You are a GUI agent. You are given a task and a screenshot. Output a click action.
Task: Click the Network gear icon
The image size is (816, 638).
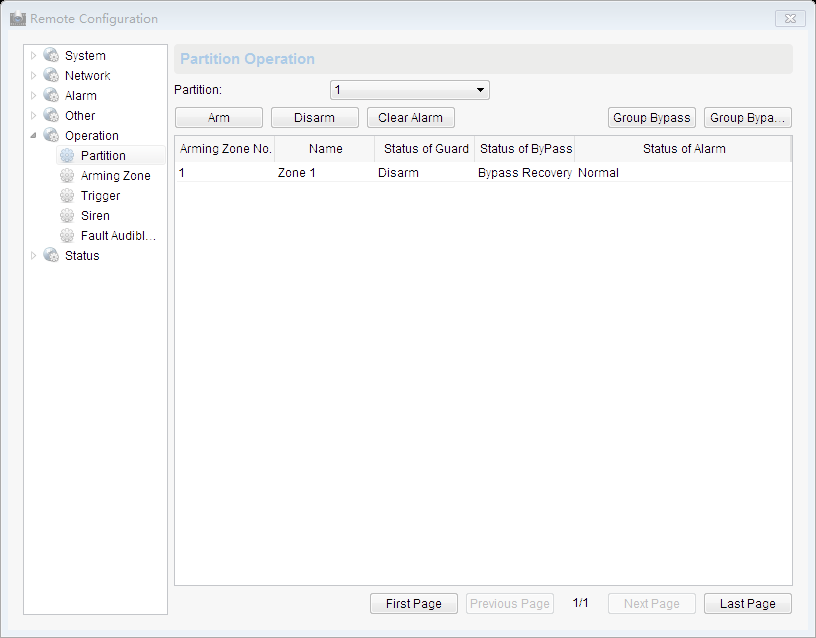coord(51,75)
